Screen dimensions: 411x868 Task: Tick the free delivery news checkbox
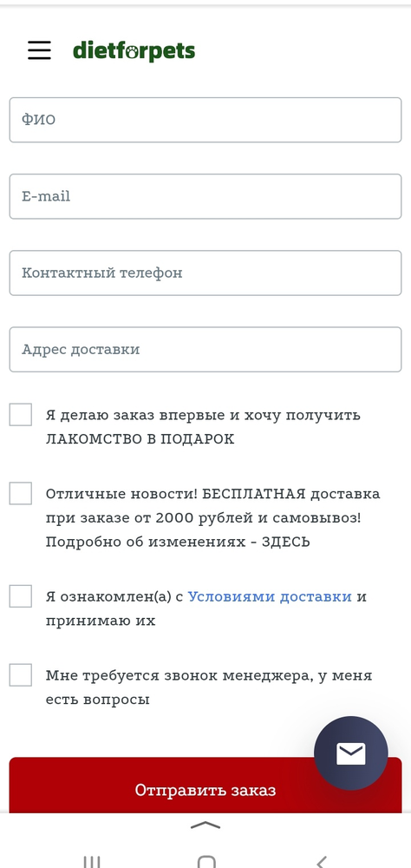[21, 493]
